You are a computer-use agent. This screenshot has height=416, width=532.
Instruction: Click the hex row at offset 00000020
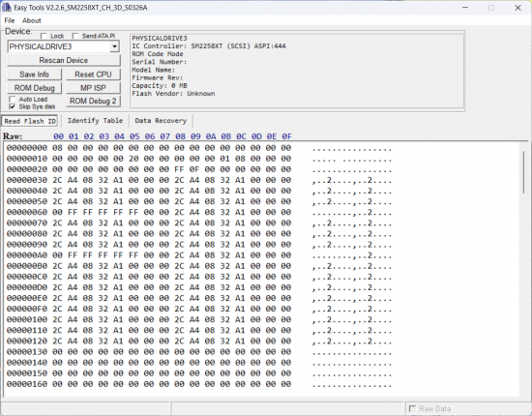(x=199, y=169)
